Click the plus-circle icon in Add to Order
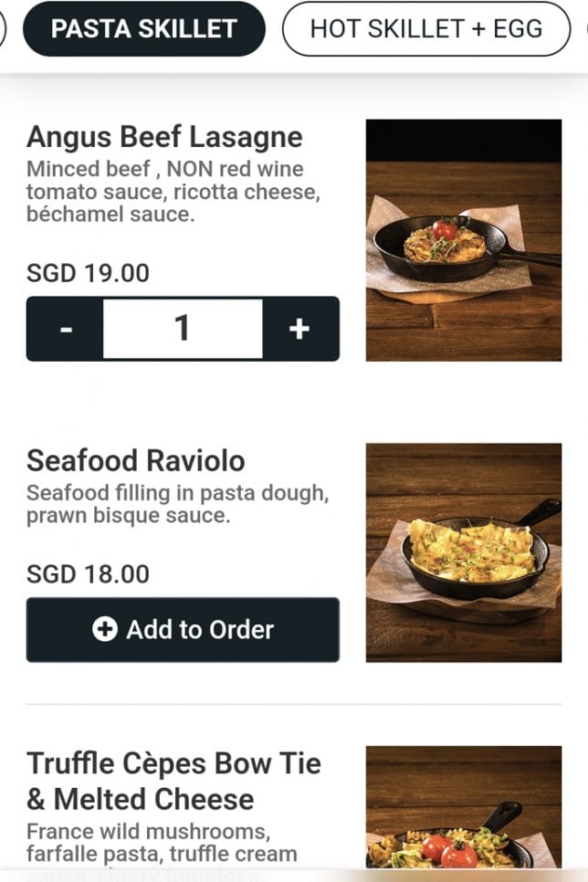This screenshot has height=882, width=588. pyautogui.click(x=105, y=629)
